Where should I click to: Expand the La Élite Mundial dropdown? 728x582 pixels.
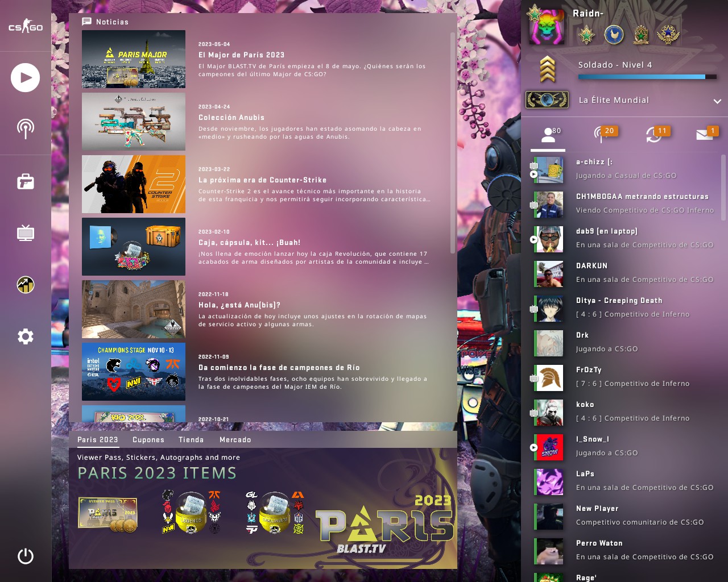click(x=717, y=101)
